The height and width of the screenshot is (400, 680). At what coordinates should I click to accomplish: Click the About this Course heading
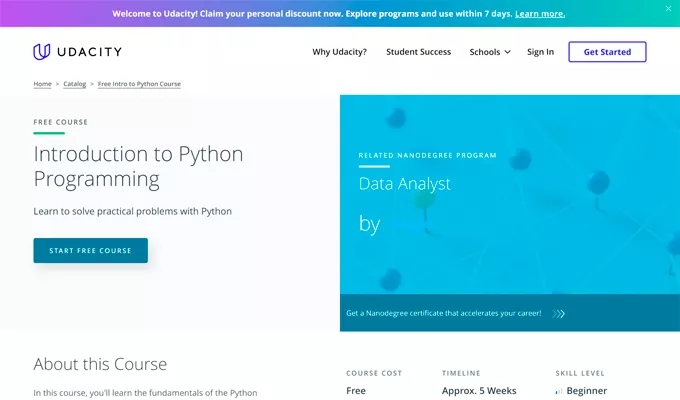[x=100, y=364]
